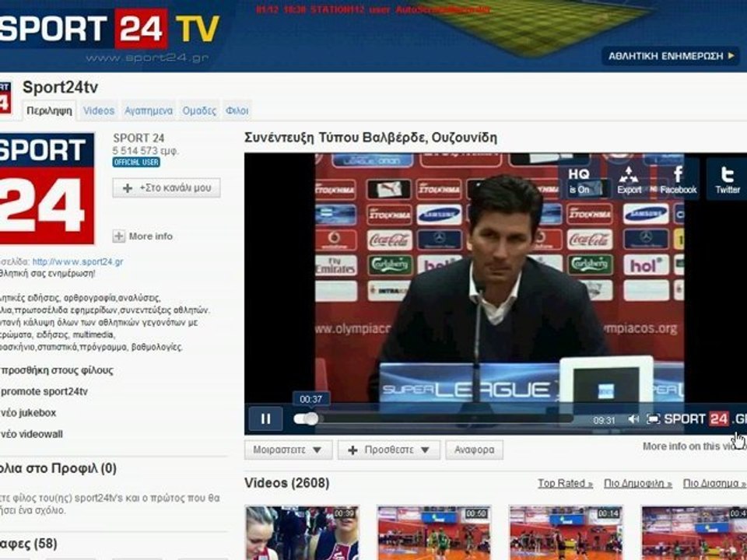Image resolution: width=747 pixels, height=560 pixels.
Task: Open the Φίλοι tab
Action: (237, 111)
